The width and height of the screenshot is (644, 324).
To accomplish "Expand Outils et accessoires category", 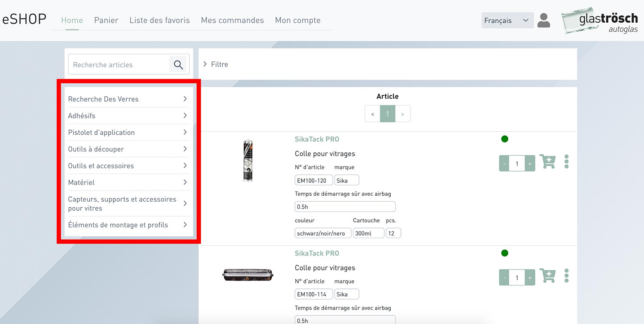I will click(128, 166).
